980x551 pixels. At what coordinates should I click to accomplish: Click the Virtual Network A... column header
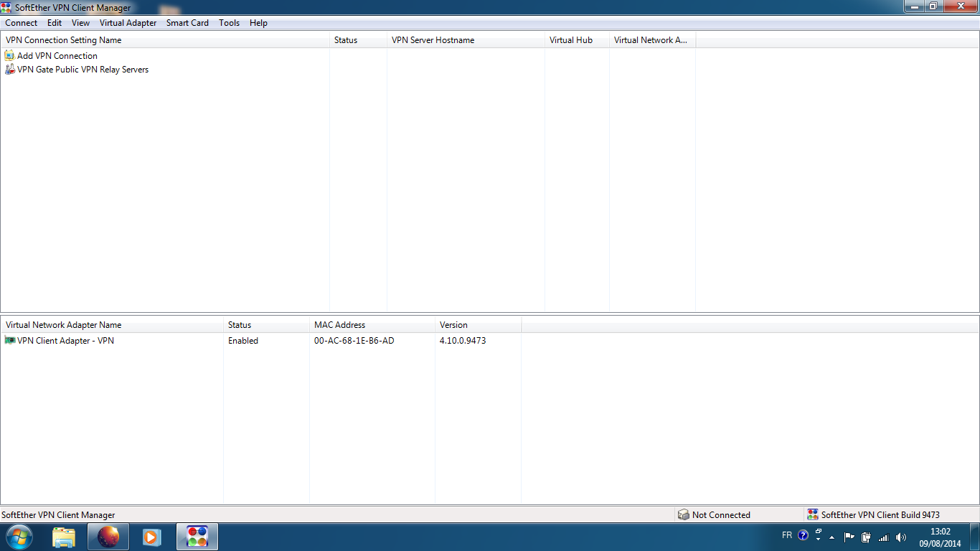click(653, 40)
